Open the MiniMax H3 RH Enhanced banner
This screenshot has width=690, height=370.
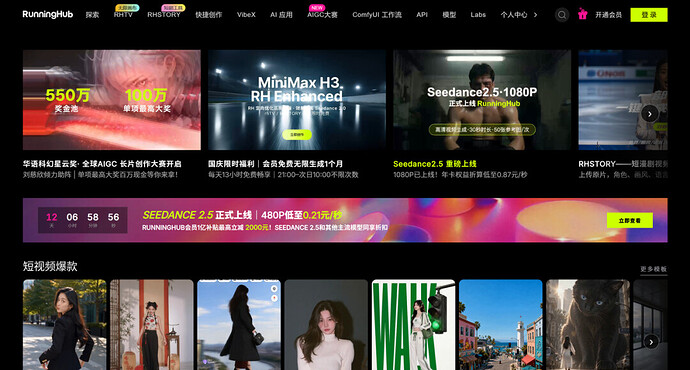pos(297,100)
